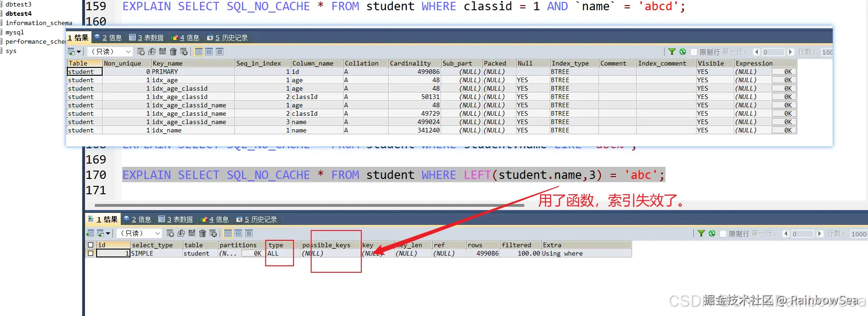Open upper panel 3 表数据 tab

146,38
